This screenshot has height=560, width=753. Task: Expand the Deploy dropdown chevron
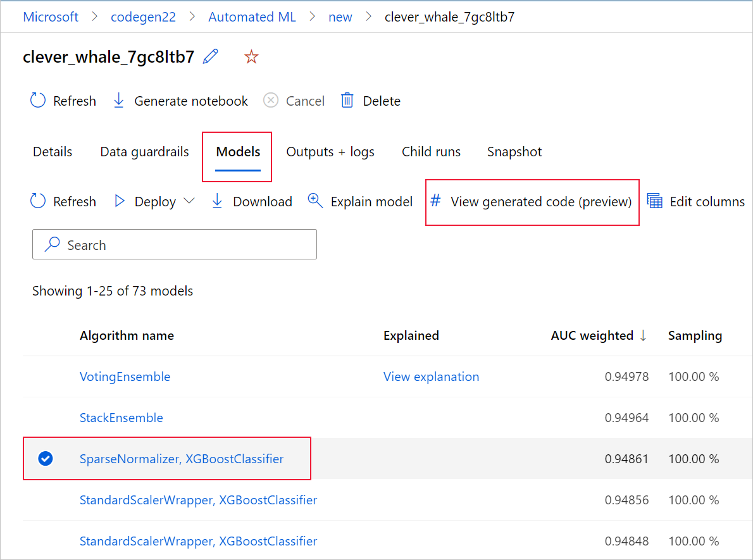point(190,201)
